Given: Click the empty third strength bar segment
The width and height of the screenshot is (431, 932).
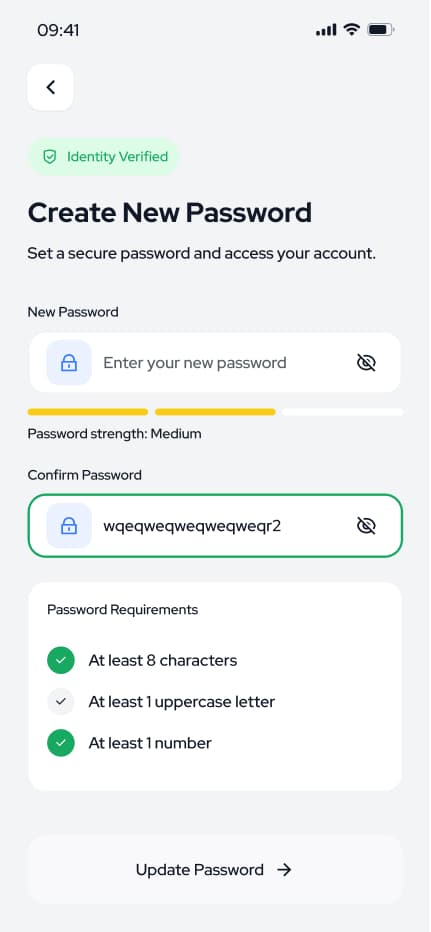Looking at the screenshot, I should 342,412.
